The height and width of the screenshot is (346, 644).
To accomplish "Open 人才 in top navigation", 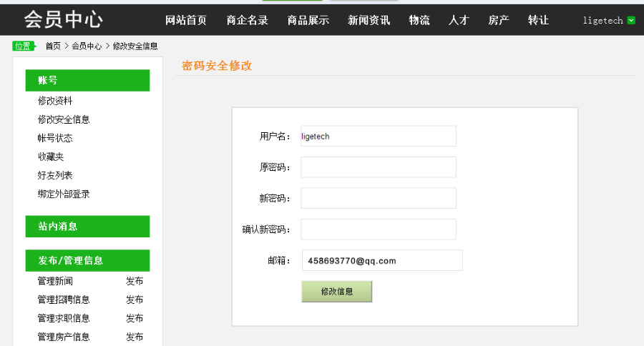I will click(x=459, y=20).
